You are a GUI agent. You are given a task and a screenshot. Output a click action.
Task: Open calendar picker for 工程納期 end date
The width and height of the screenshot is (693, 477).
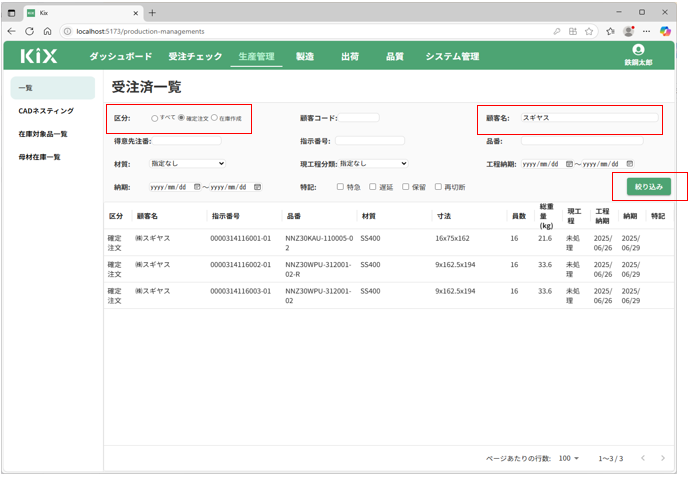[x=630, y=164]
